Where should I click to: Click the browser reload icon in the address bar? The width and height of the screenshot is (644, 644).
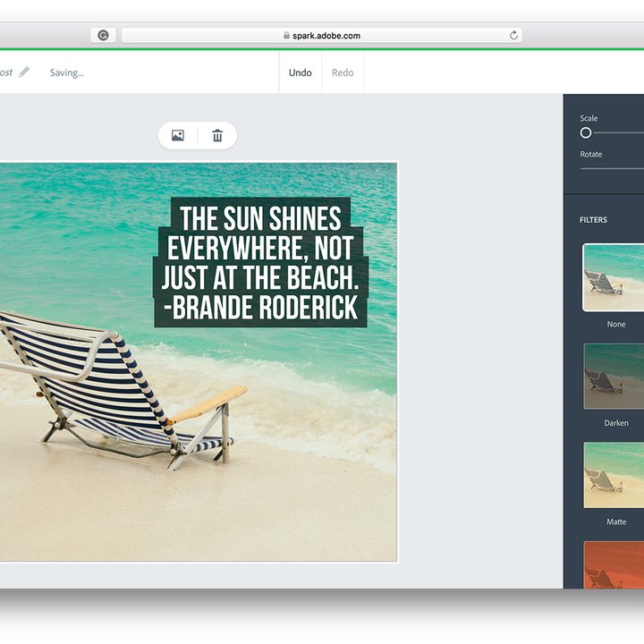[x=513, y=36]
